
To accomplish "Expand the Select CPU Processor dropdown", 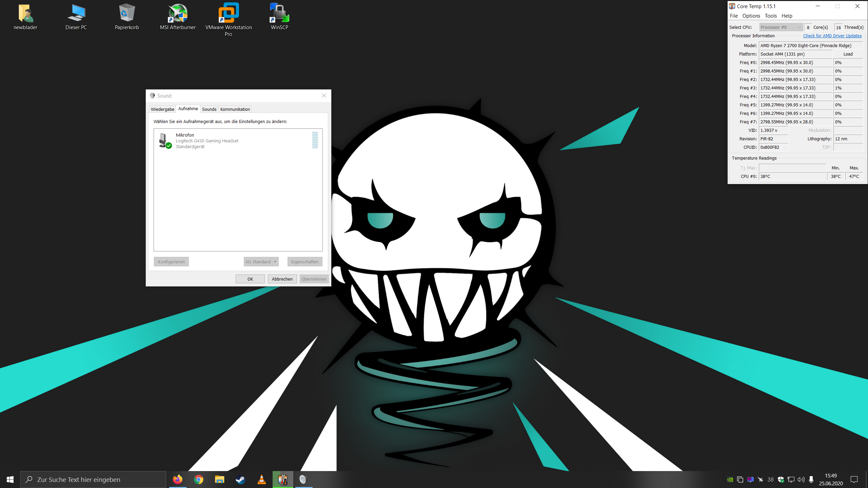I will click(781, 27).
